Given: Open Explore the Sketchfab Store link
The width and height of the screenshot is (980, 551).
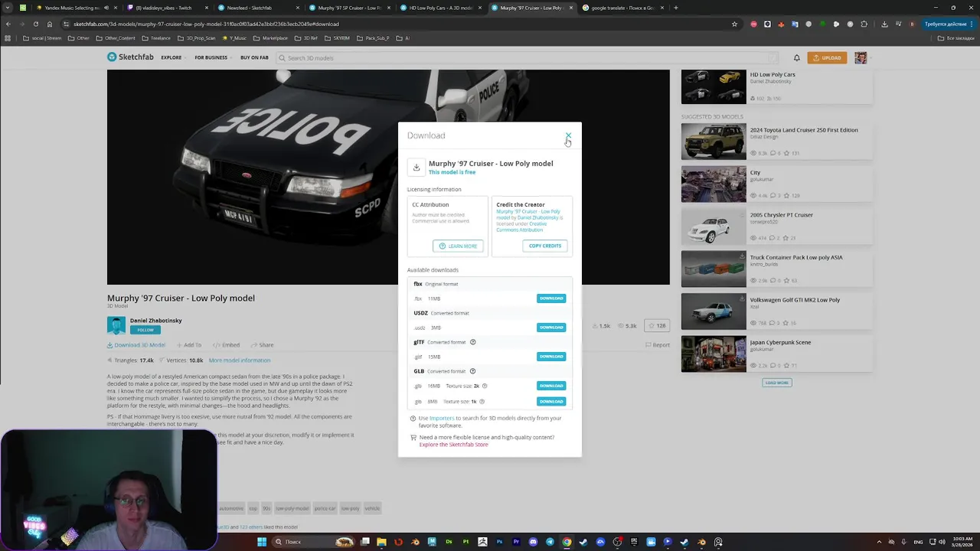Looking at the screenshot, I should [453, 445].
